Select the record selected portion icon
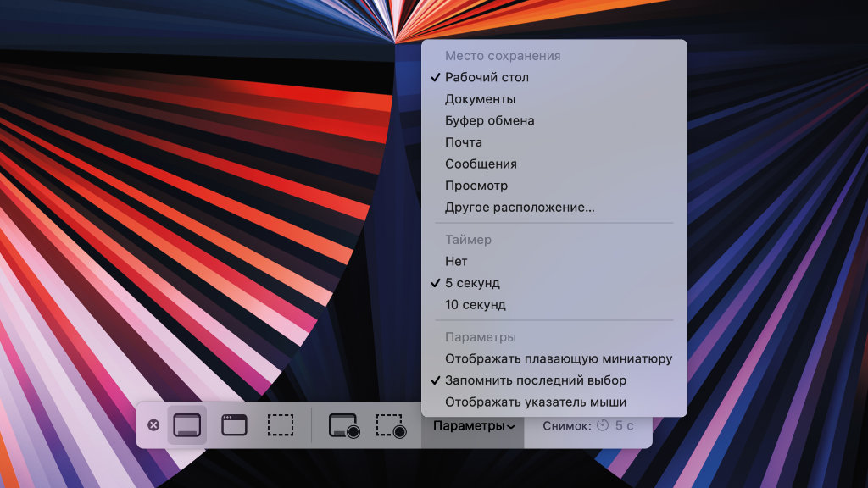The image size is (868, 488). point(391,425)
